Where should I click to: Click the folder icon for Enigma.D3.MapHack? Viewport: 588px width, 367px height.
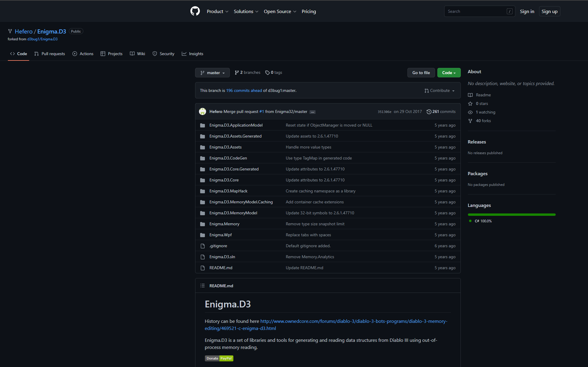point(203,191)
